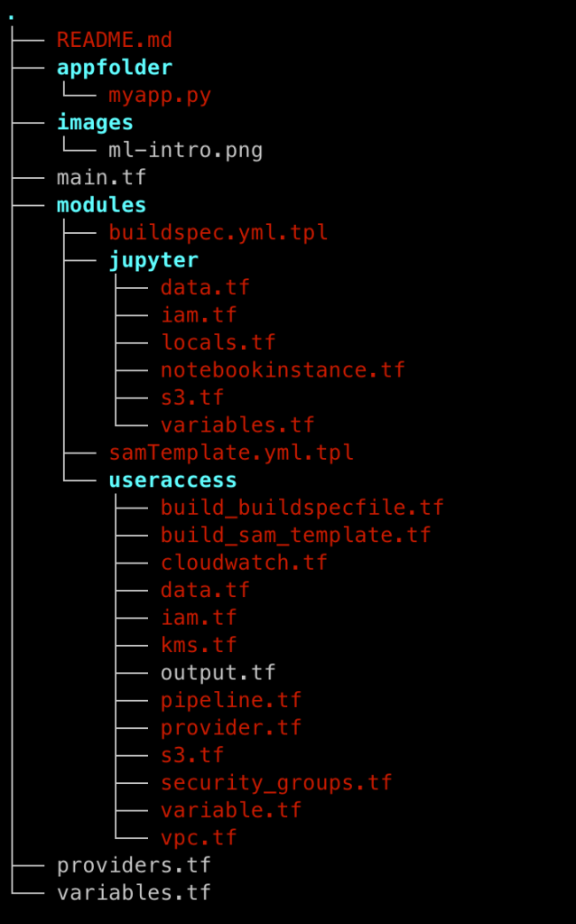Click the myapp.py file
Image resolution: width=576 pixels, height=924 pixels.
(160, 95)
